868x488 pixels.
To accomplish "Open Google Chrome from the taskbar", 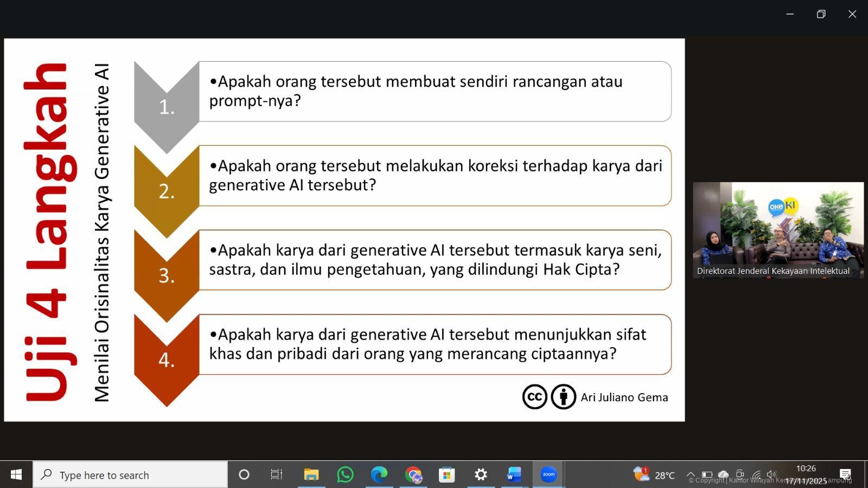I will click(413, 475).
